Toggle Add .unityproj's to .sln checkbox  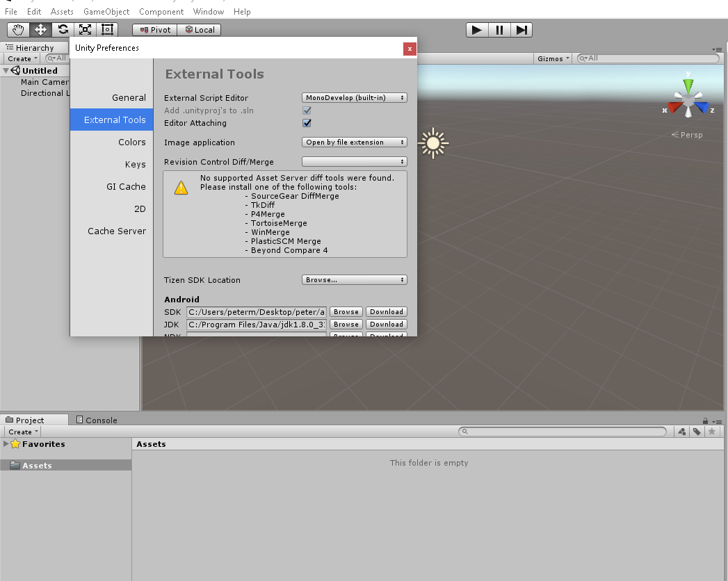pyautogui.click(x=307, y=111)
